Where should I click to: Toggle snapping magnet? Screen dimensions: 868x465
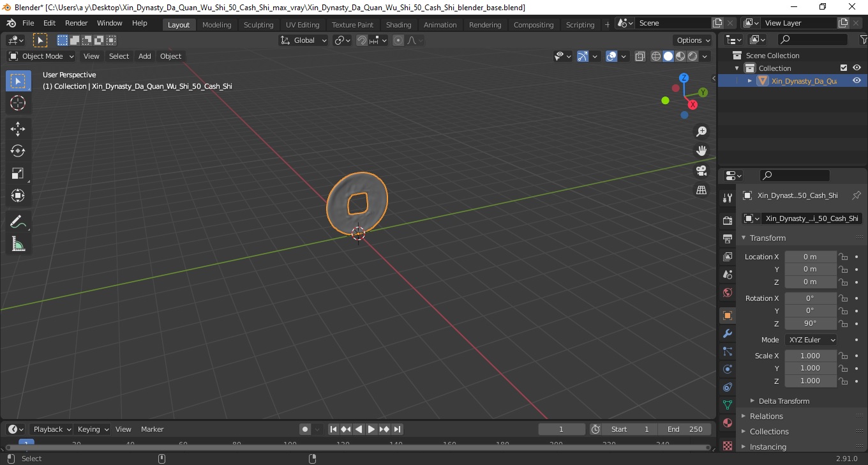tap(362, 40)
